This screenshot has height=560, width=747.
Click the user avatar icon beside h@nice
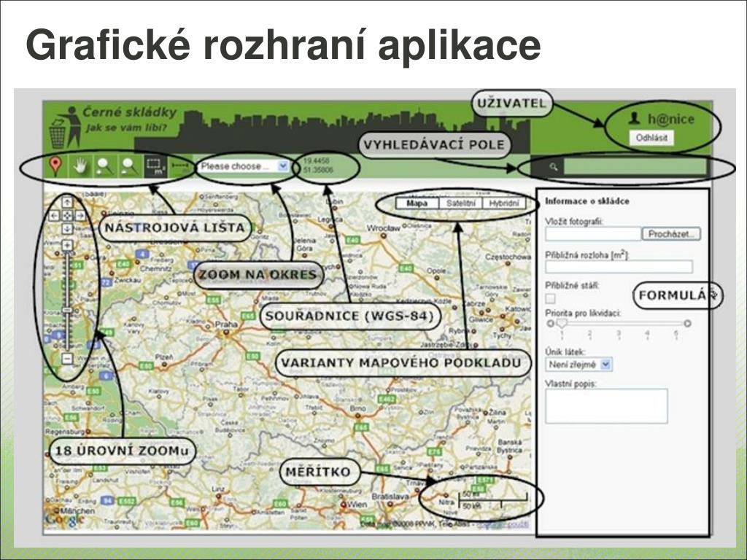pyautogui.click(x=634, y=117)
